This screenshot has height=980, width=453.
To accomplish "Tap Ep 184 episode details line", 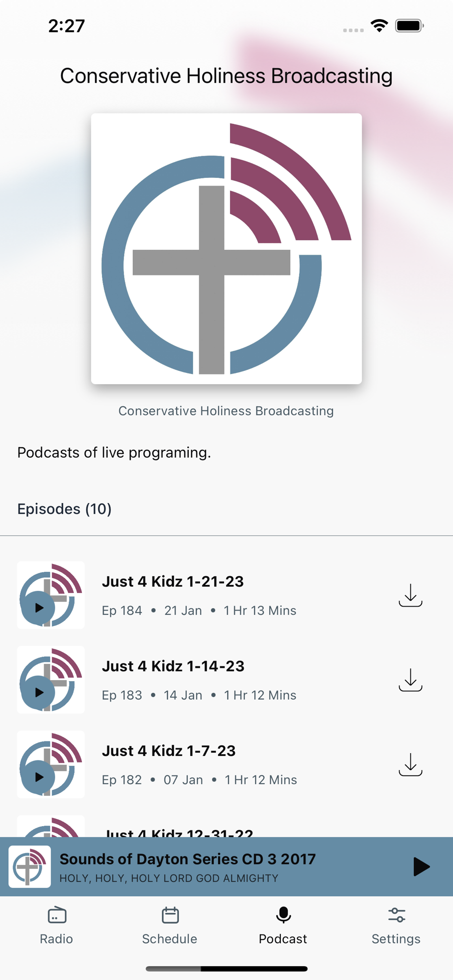I will pyautogui.click(x=199, y=611).
